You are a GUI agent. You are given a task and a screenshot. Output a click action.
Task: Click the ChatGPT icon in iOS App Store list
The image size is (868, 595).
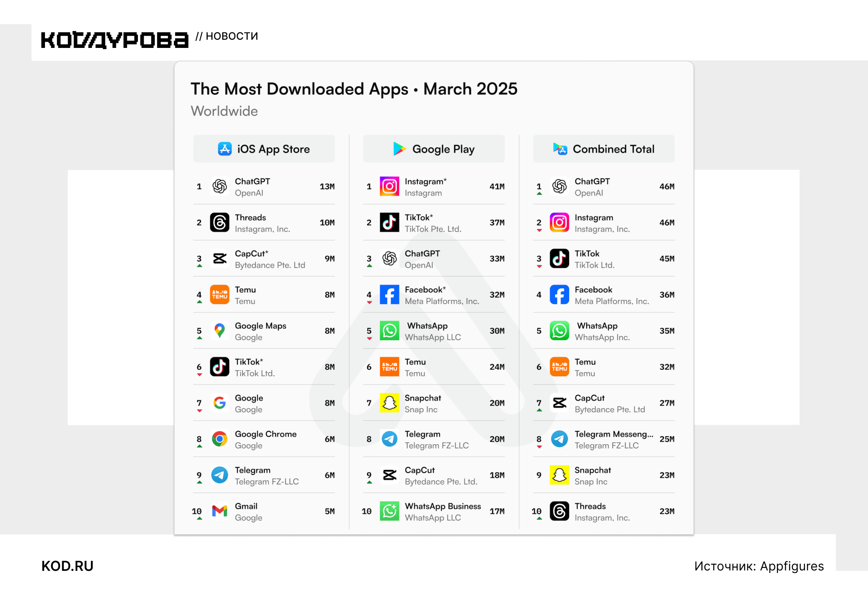point(220,187)
